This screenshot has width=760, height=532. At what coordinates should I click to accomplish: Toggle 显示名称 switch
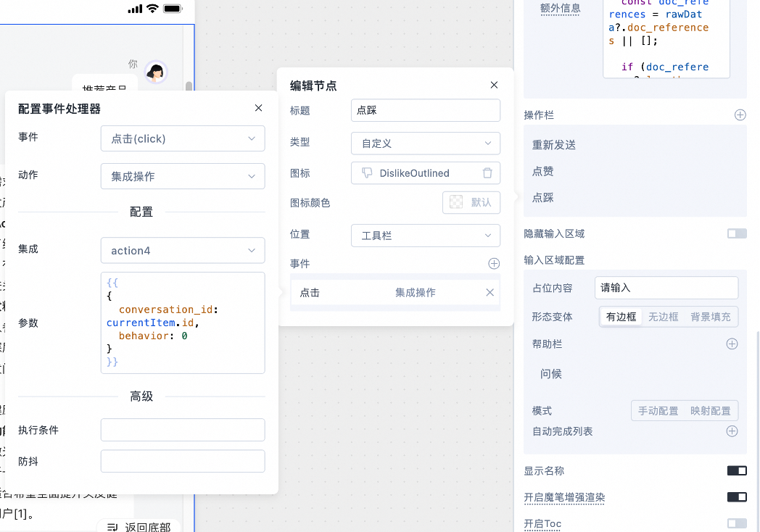(737, 470)
